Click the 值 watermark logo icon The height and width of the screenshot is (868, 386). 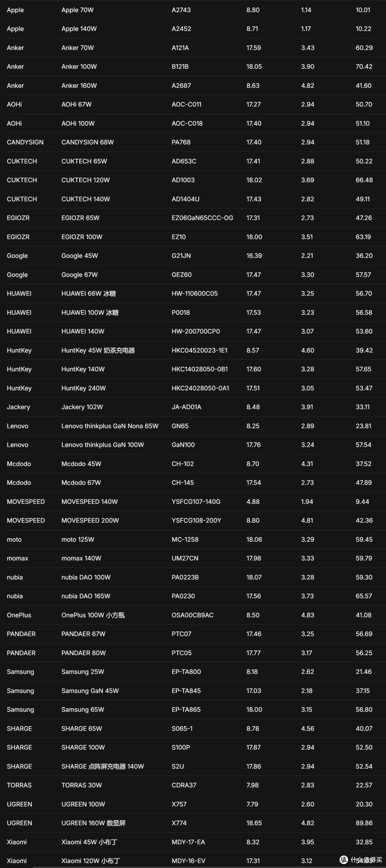[x=343, y=859]
